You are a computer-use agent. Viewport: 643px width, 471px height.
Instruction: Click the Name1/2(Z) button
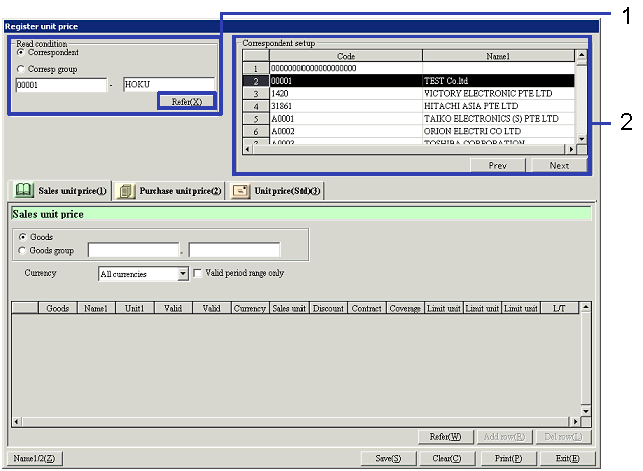[35, 458]
